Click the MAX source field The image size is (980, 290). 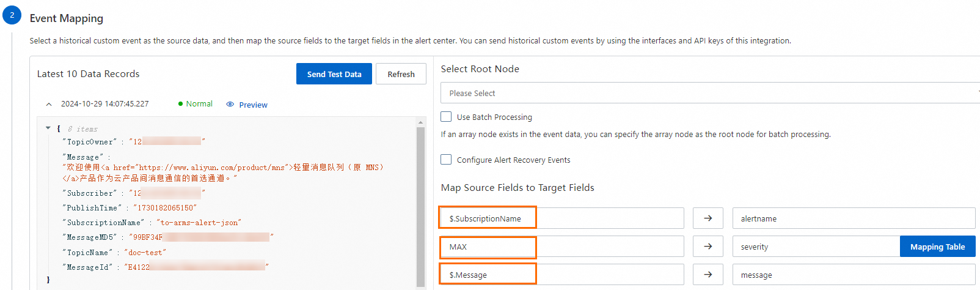pos(561,247)
